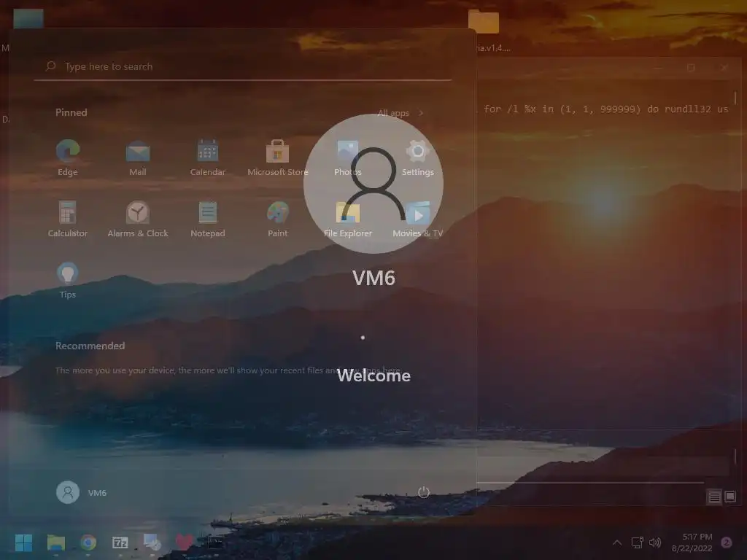The width and height of the screenshot is (747, 560).
Task: Launch Calendar from pinned apps
Action: pos(208,158)
